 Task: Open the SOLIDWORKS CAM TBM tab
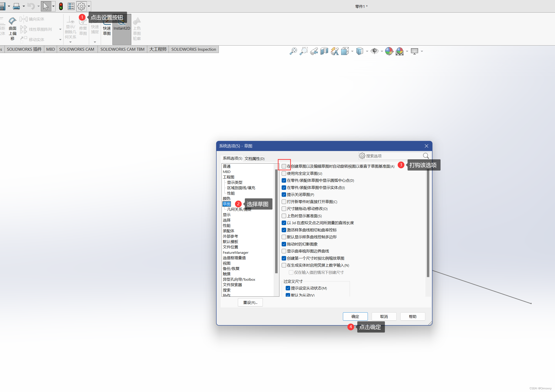[122, 49]
